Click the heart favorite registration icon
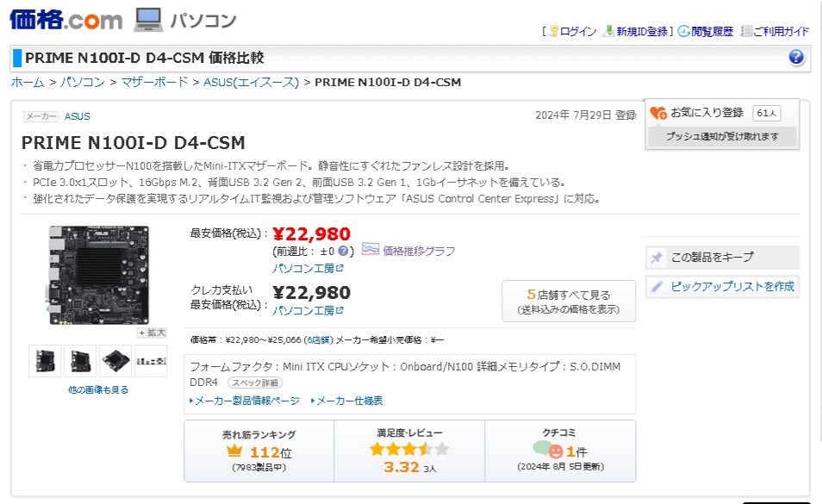The width and height of the screenshot is (822, 504). (658, 113)
